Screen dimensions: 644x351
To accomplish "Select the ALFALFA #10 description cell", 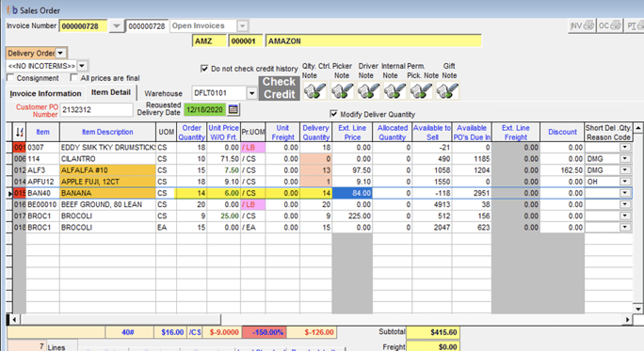I will click(x=107, y=170).
